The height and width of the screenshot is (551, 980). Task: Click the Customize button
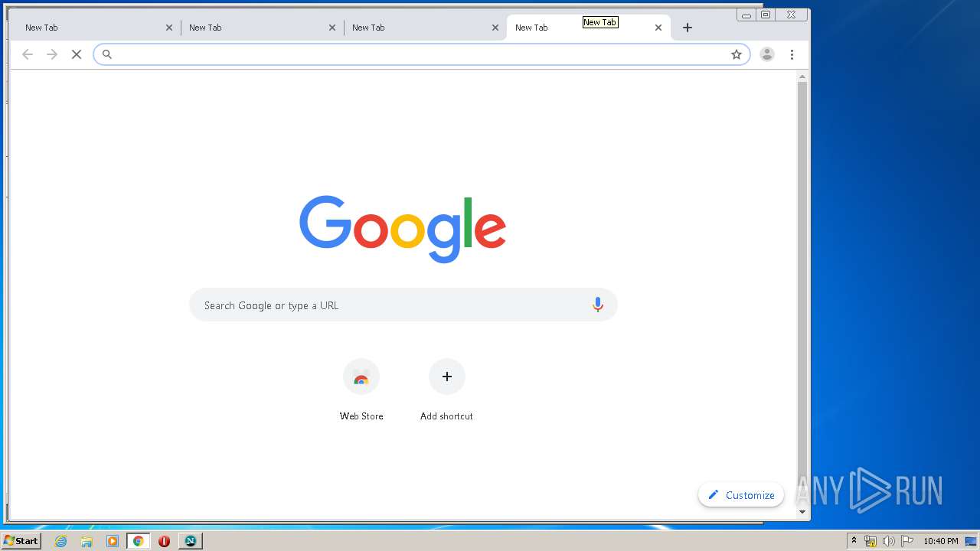click(x=741, y=495)
